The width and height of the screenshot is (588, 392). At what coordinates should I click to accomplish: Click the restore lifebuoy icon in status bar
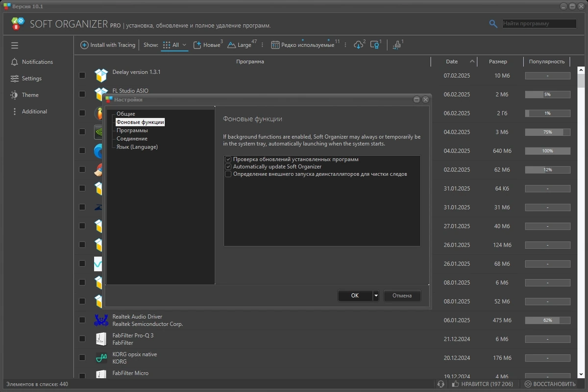[528, 384]
